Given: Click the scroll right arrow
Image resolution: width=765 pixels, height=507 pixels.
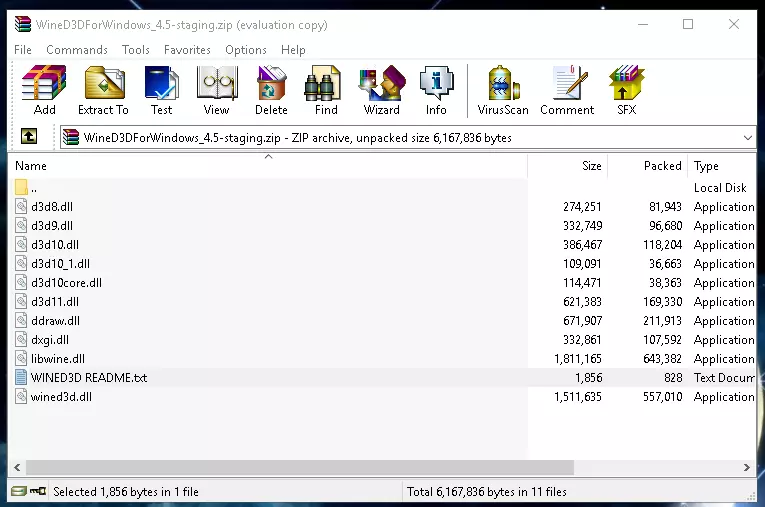Looking at the screenshot, I should [x=746, y=467].
